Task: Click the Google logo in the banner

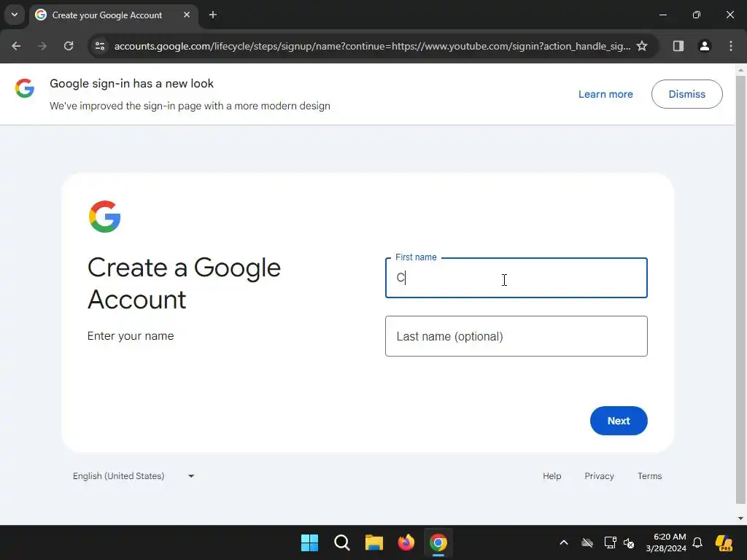Action: pyautogui.click(x=25, y=88)
